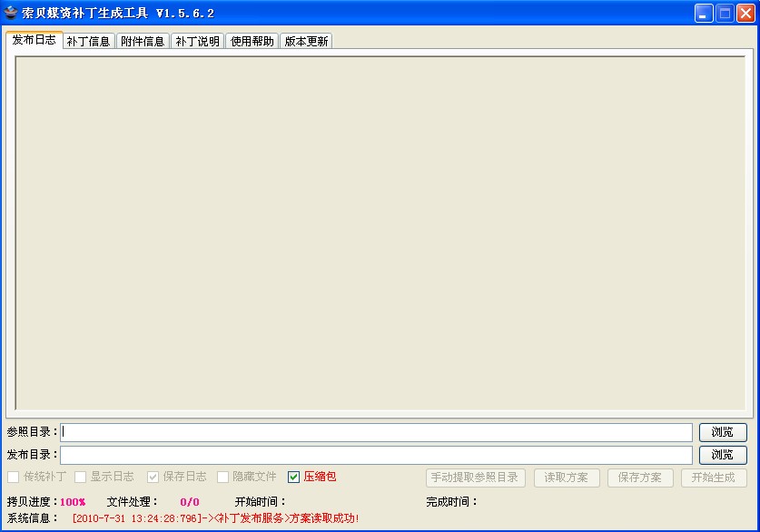
Task: Maximize the window
Action: [725, 13]
